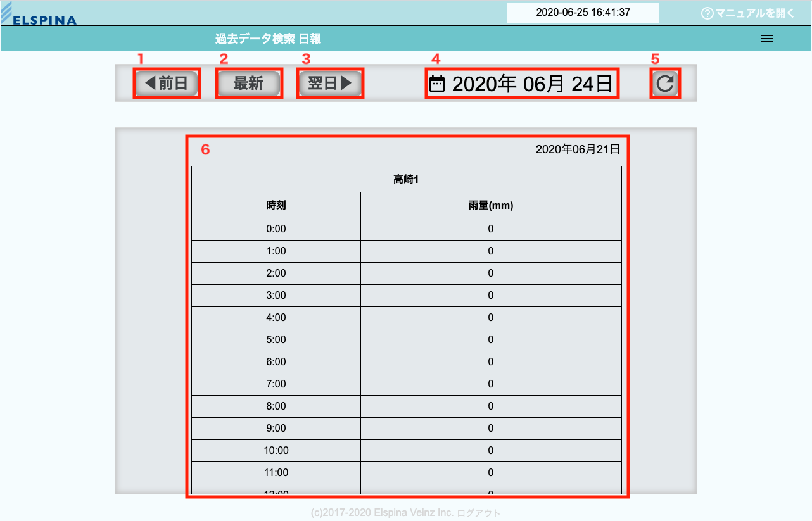Open the hamburger menu
Screen dimensions: 812x521
coord(766,39)
